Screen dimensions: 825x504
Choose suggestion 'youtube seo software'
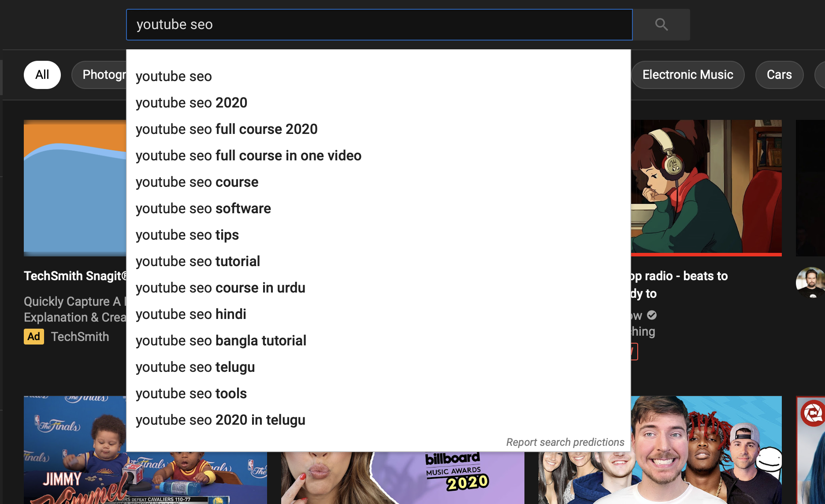(379, 208)
